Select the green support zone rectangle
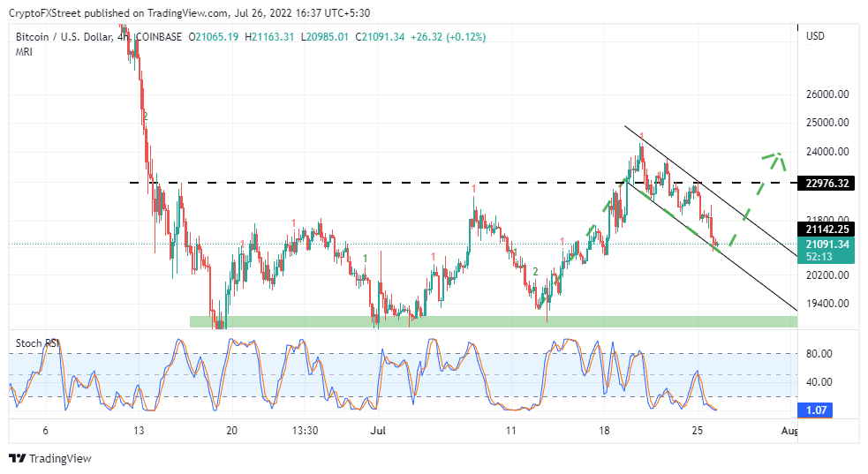This screenshot has height=474, width=868. click(494, 321)
